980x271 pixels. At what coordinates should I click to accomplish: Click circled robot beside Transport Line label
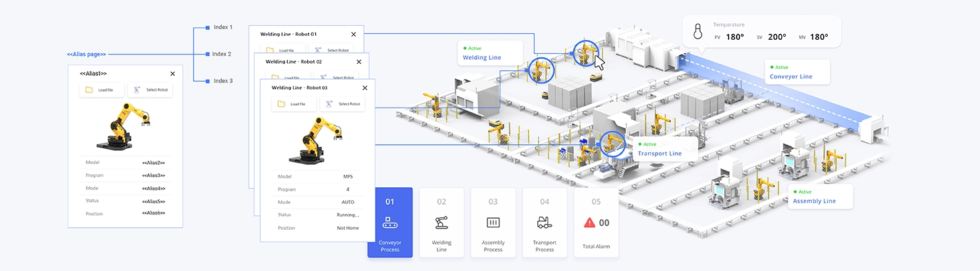(x=612, y=143)
